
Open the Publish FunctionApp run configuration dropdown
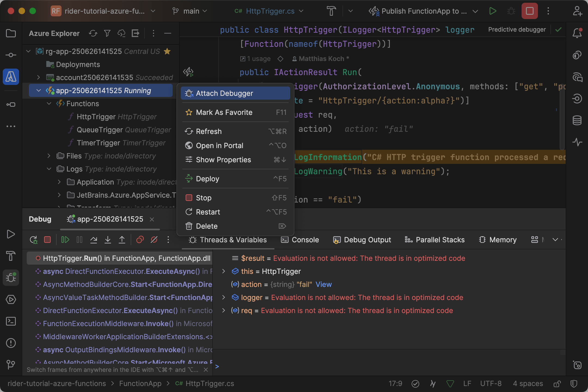475,11
